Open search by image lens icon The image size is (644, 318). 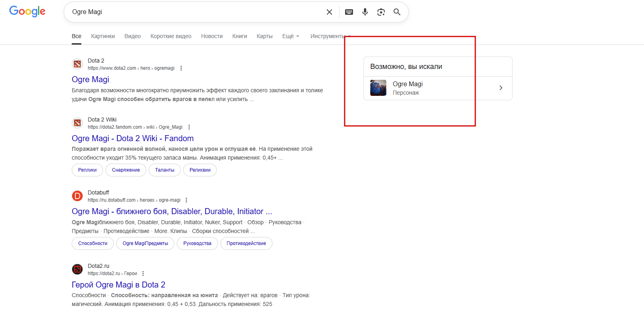coord(381,12)
